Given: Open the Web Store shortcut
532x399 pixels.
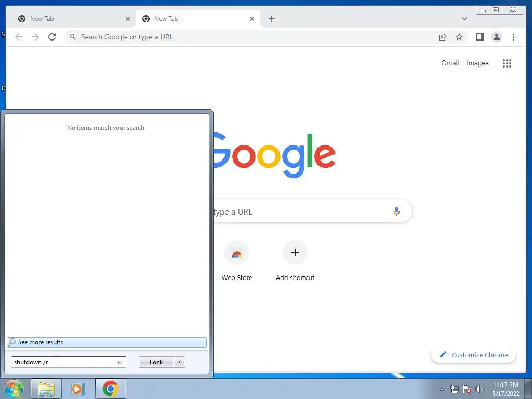Looking at the screenshot, I should [x=237, y=261].
